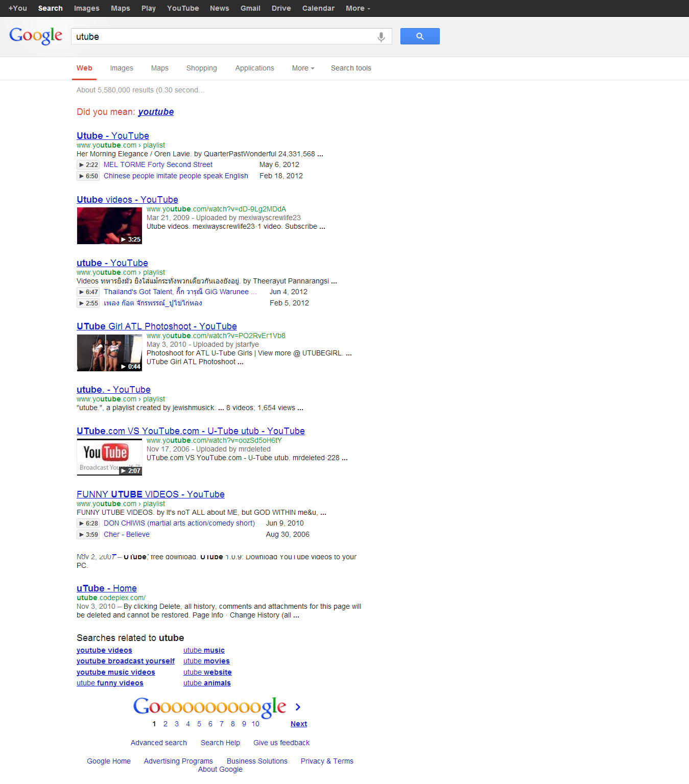Play the 6:47 Thailand's Got Talent badge
689x784 pixels.
pyautogui.click(x=88, y=292)
